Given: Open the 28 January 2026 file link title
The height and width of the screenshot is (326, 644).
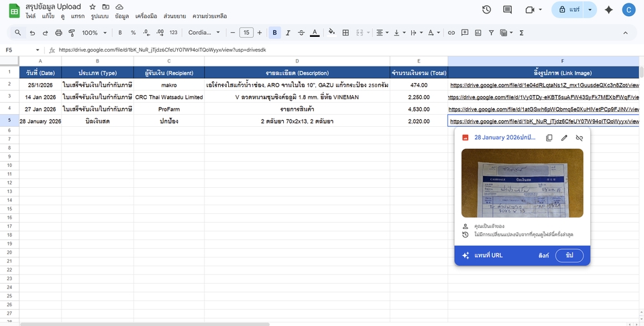Looking at the screenshot, I should click(504, 138).
